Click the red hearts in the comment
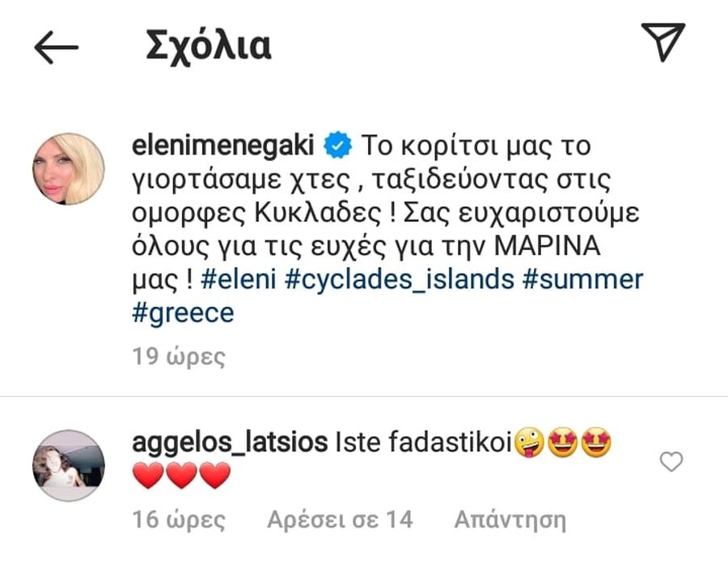 tap(181, 475)
